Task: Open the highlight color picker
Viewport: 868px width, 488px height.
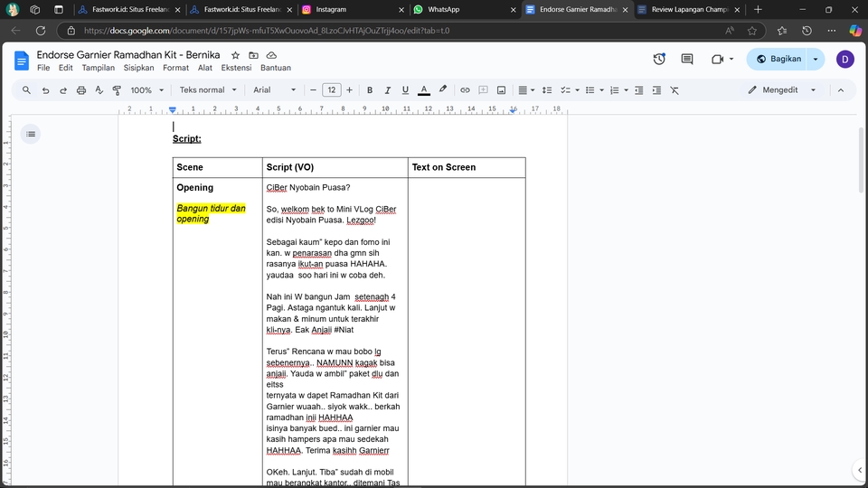Action: 443,90
